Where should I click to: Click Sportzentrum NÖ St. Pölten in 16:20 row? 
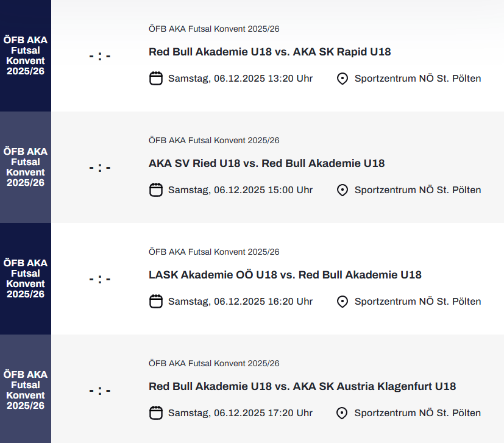417,301
